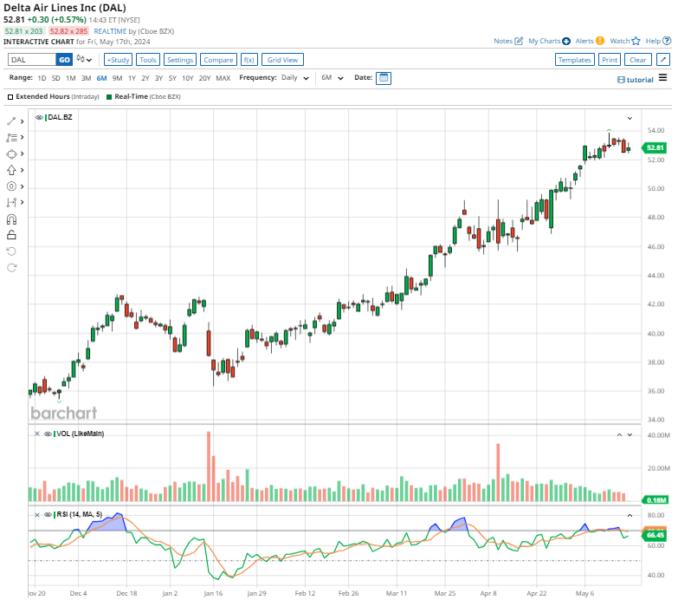Collapse the DAL.BZ main pane chevron
Image resolution: width=678 pixels, height=600 pixels.
(630, 118)
